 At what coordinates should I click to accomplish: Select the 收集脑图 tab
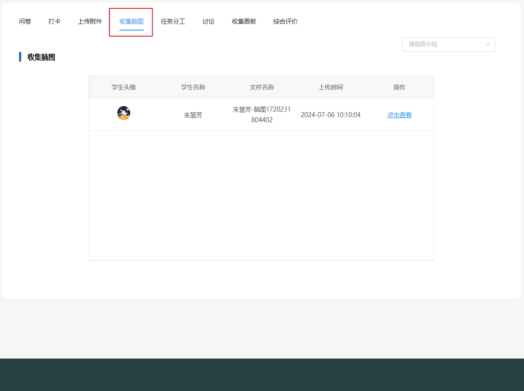[131, 21]
